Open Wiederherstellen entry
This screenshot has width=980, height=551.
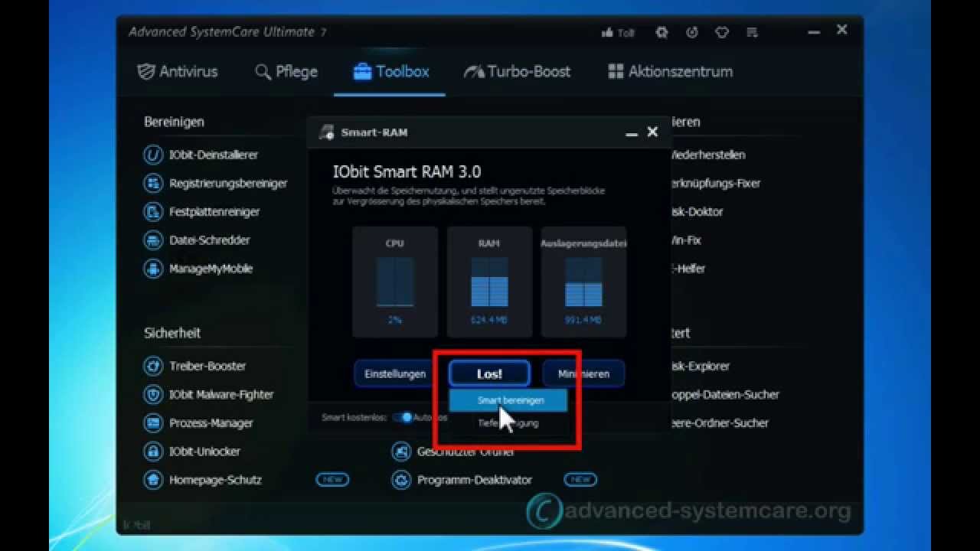[707, 155]
